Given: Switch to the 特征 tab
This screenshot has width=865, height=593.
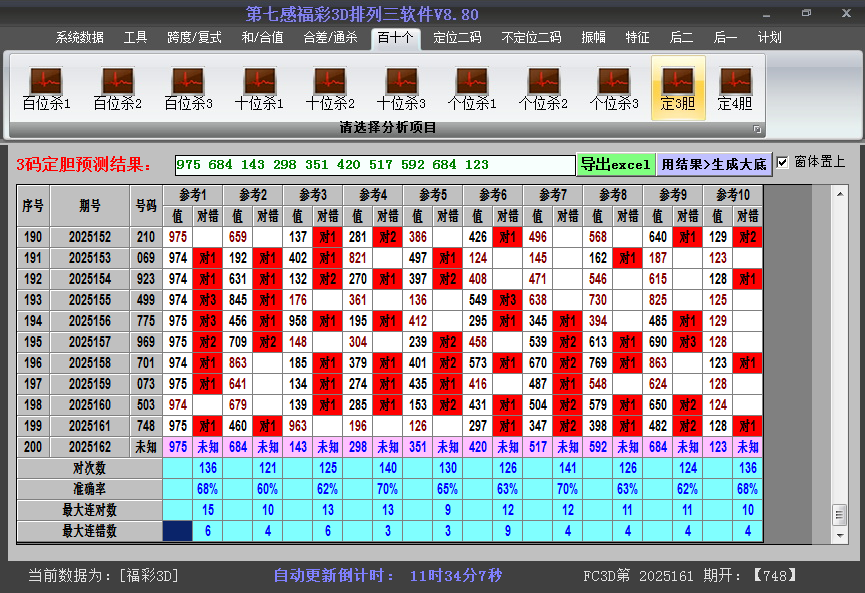Looking at the screenshot, I should click(637, 38).
